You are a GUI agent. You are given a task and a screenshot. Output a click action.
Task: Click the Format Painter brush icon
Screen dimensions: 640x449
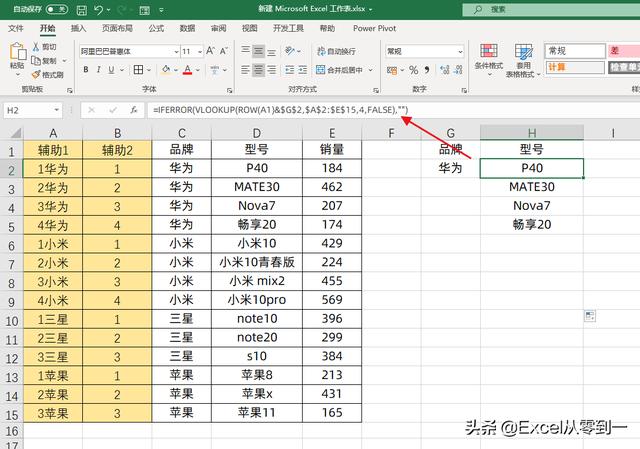pos(36,75)
